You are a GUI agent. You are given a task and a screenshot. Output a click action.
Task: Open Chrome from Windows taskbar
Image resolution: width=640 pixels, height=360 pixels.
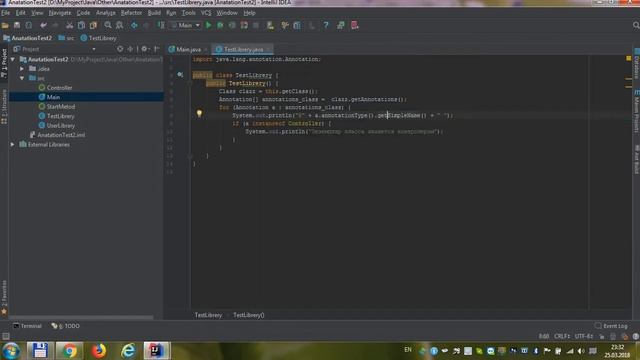tap(69, 351)
